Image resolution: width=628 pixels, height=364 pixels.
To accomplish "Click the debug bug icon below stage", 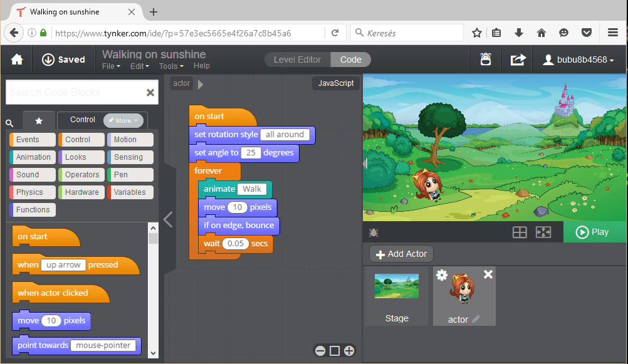I will tap(374, 232).
